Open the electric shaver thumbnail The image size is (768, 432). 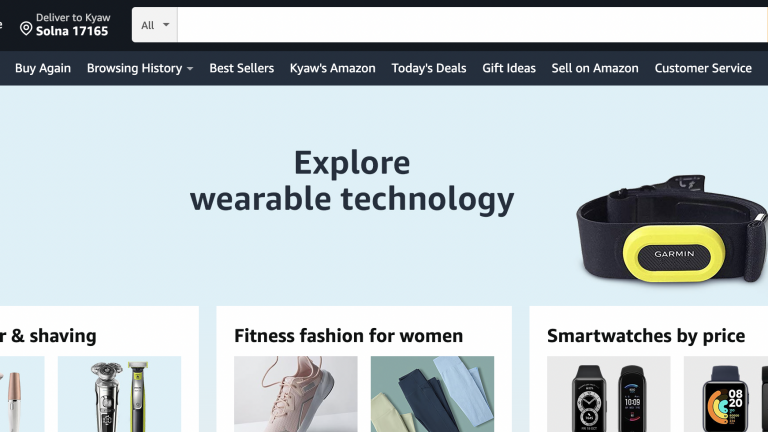(120, 394)
